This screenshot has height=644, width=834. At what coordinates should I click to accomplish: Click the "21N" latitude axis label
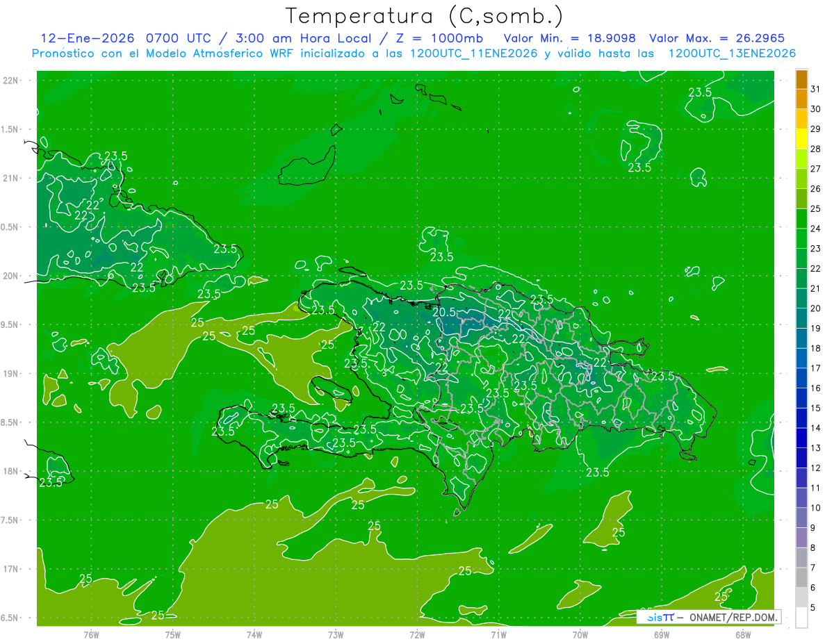coord(11,179)
